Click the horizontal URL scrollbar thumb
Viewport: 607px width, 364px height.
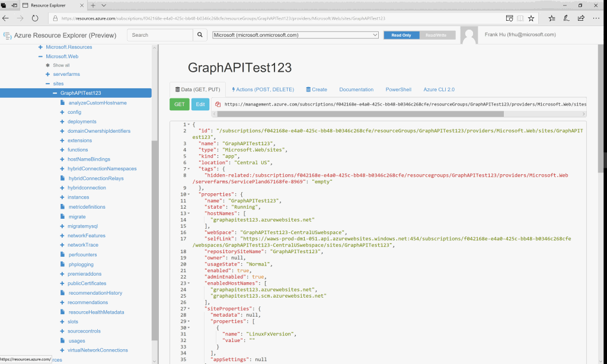click(360, 114)
